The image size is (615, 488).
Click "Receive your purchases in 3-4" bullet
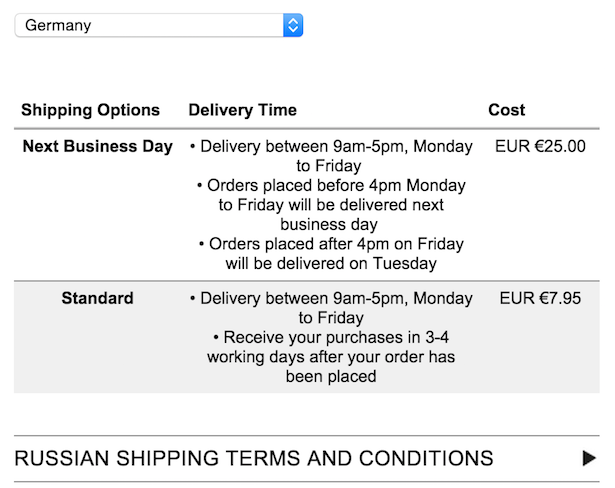point(331,337)
